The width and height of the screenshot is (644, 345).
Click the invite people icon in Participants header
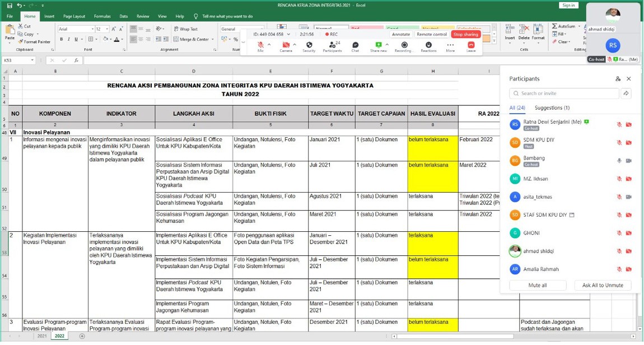[618, 79]
